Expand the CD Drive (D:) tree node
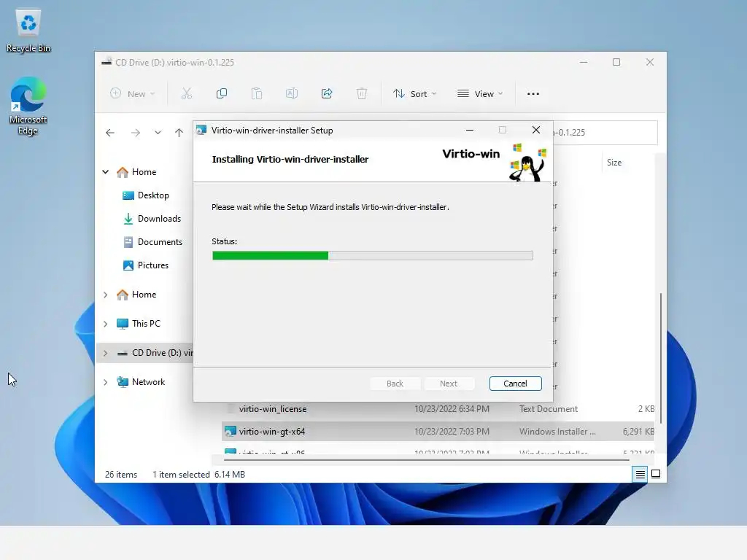This screenshot has width=747, height=560. [x=106, y=353]
